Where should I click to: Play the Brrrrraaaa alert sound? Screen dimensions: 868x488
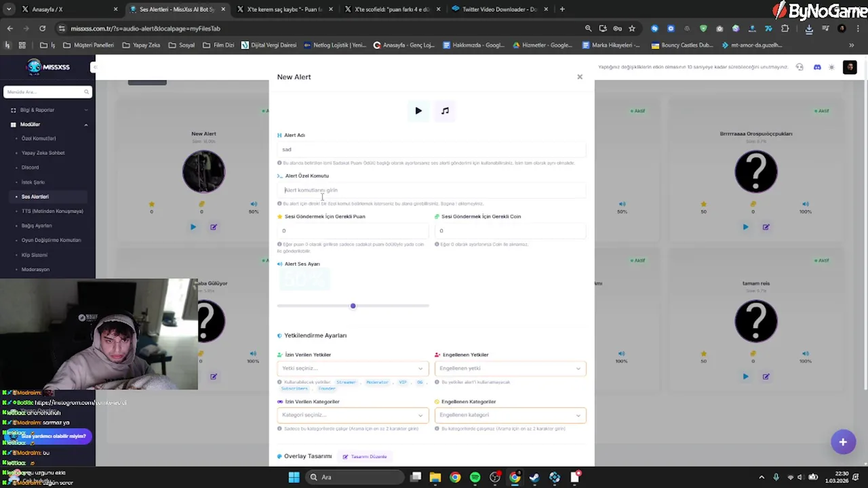745,227
